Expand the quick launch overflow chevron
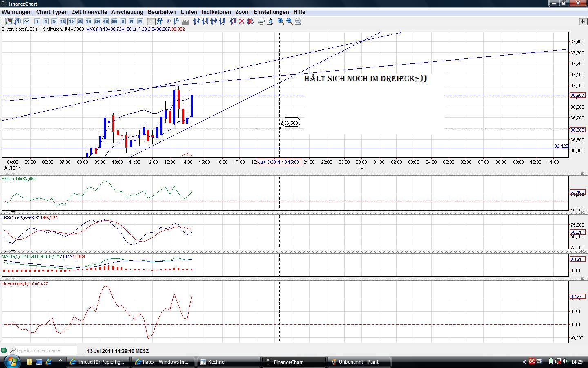This screenshot has height=368, width=588. 61,360
